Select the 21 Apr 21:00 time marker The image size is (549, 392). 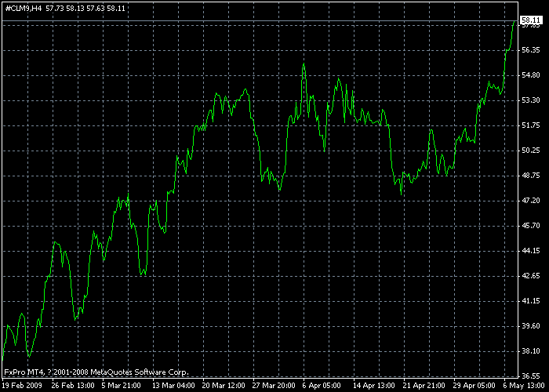point(424,387)
